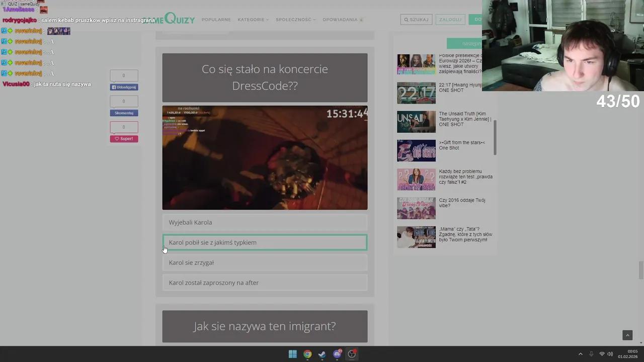The width and height of the screenshot is (644, 362).
Task: Open Chrome from the taskbar
Action: (307, 354)
